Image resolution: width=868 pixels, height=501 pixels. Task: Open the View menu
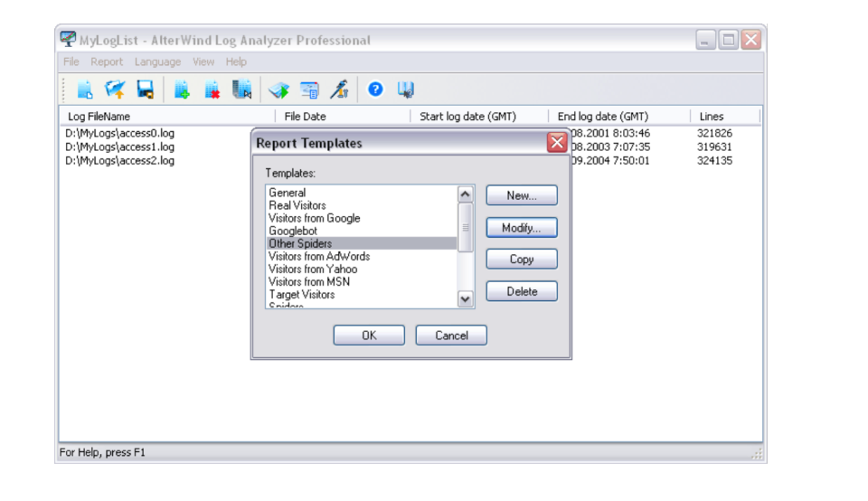[x=203, y=61]
